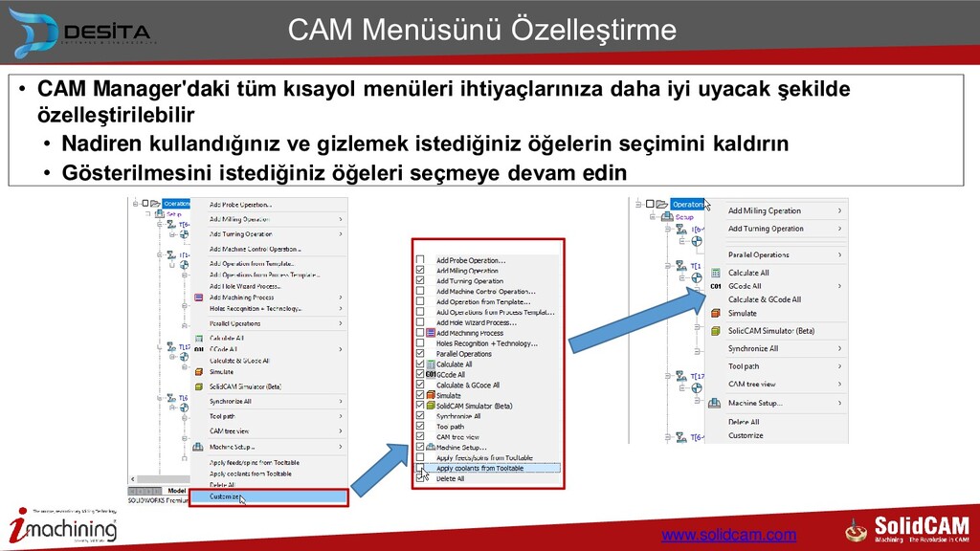Uncheck Synchronize All in customize checklist
The height and width of the screenshot is (551, 980).
pyautogui.click(x=420, y=416)
